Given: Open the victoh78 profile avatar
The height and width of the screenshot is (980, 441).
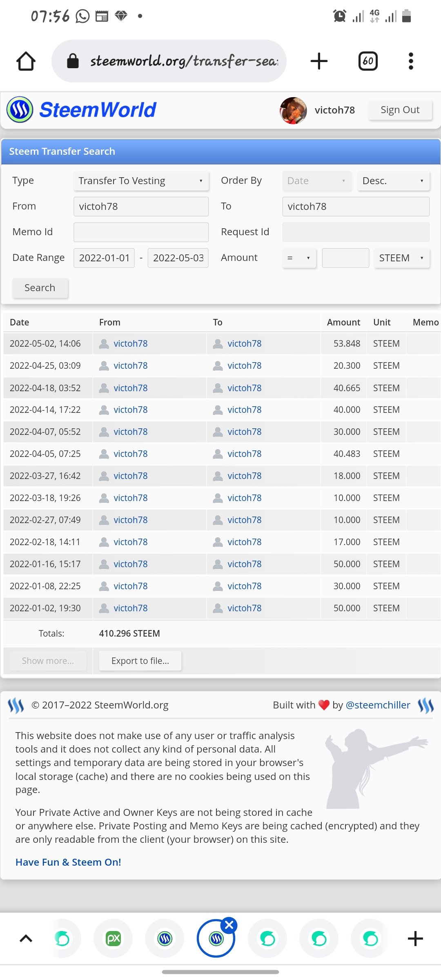Looking at the screenshot, I should [293, 110].
